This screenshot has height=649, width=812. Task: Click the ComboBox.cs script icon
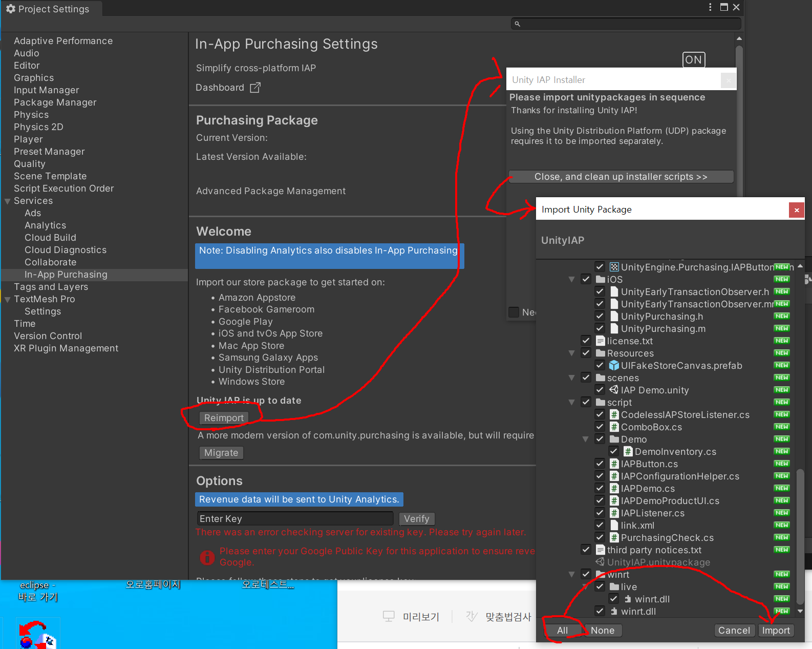[614, 427]
